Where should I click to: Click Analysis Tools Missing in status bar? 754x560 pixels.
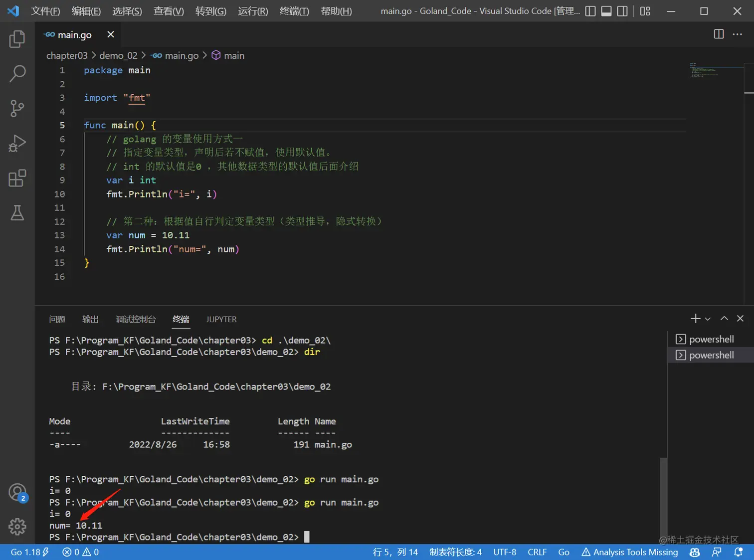point(630,552)
